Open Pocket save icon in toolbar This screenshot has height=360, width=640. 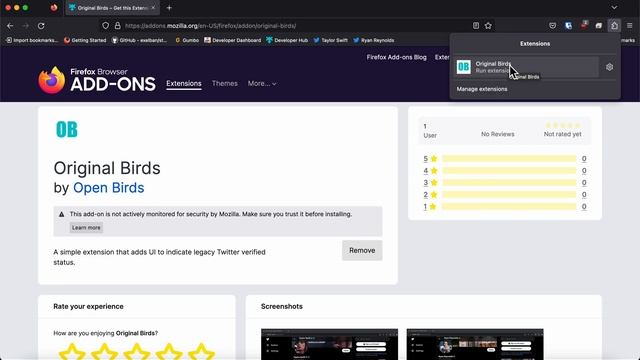tap(553, 26)
